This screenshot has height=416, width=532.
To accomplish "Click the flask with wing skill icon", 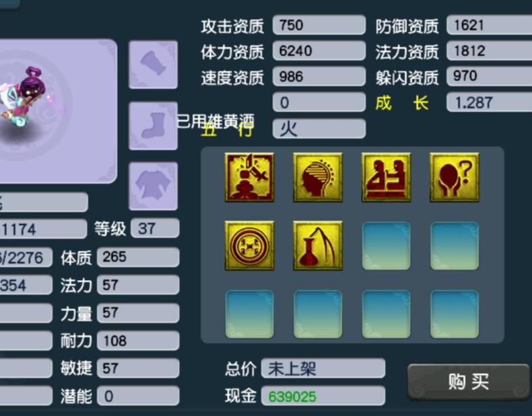I will click(x=318, y=246).
